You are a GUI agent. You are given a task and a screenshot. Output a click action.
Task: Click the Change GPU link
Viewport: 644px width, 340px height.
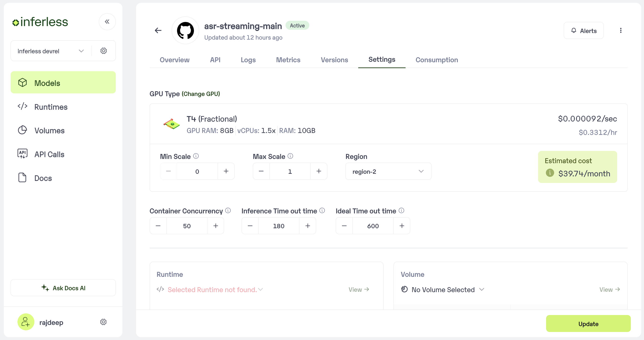click(x=201, y=94)
